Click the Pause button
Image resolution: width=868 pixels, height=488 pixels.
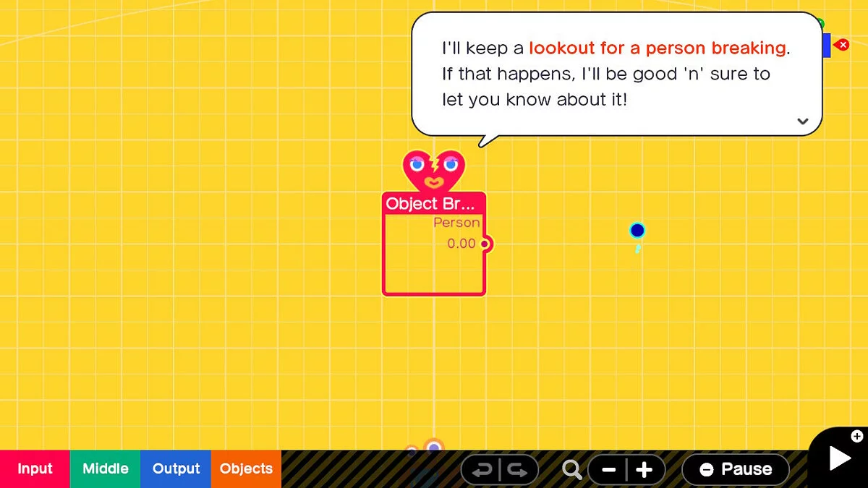pos(736,470)
